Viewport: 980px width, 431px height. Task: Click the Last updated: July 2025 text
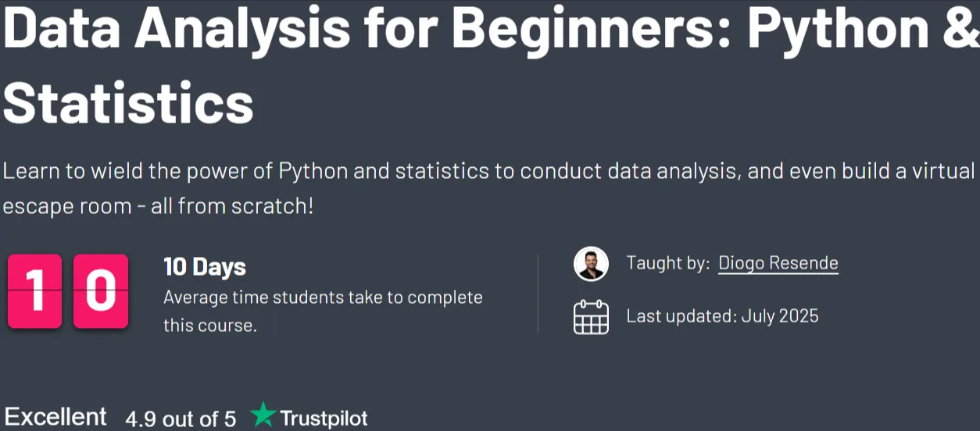pyautogui.click(x=722, y=316)
